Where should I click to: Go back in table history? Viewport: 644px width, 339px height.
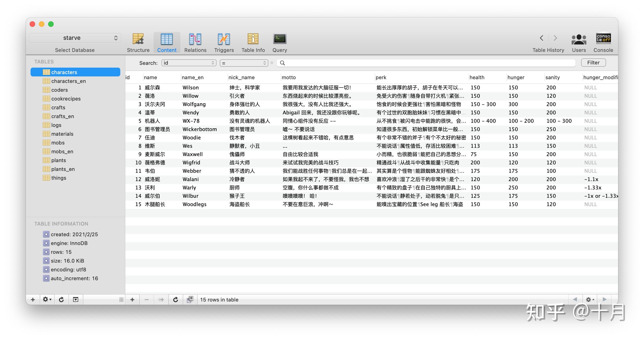click(542, 38)
